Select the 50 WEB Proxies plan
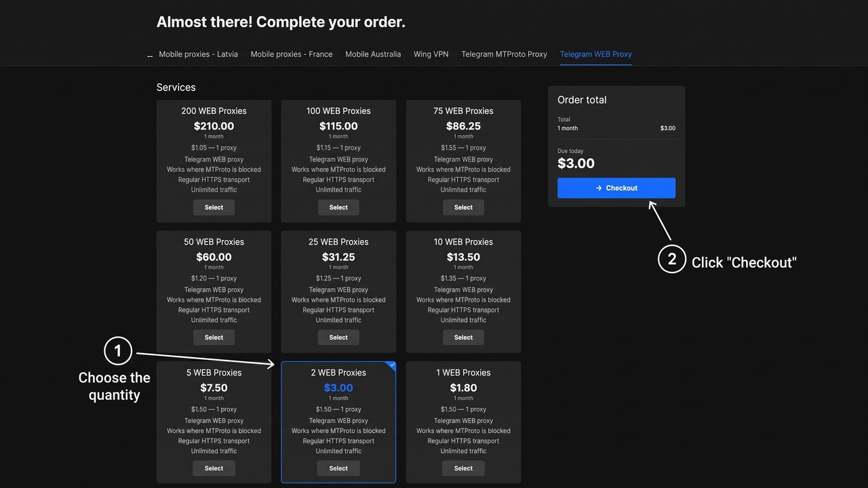The width and height of the screenshot is (868, 488). coord(214,338)
